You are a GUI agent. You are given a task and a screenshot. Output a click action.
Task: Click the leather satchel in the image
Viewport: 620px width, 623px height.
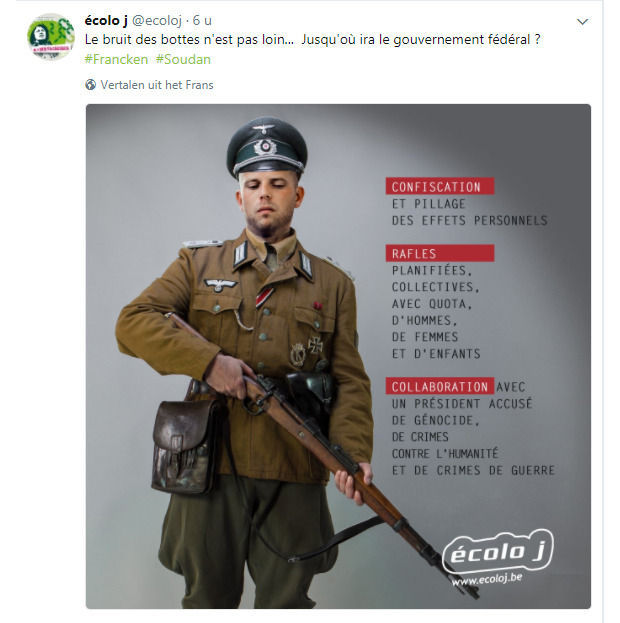[184, 446]
